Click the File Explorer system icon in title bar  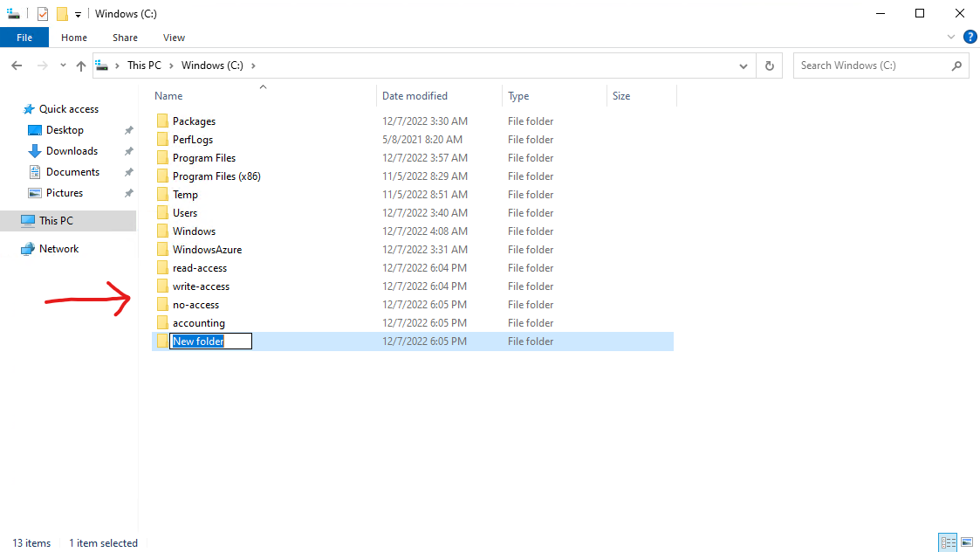pyautogui.click(x=14, y=14)
